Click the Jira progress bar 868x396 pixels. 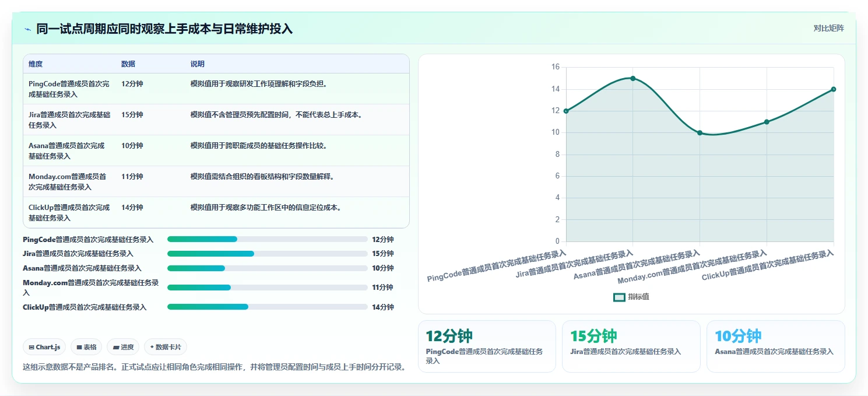tap(267, 254)
